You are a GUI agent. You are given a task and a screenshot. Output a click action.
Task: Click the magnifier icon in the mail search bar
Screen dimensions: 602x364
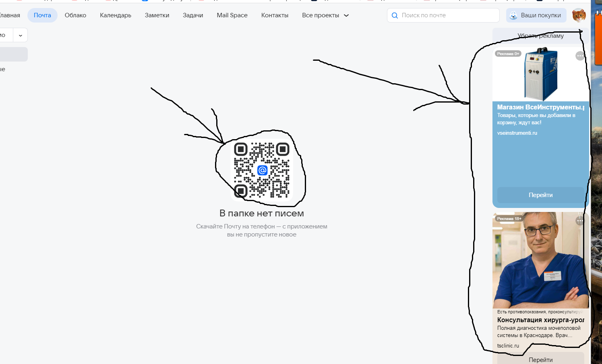pyautogui.click(x=395, y=15)
